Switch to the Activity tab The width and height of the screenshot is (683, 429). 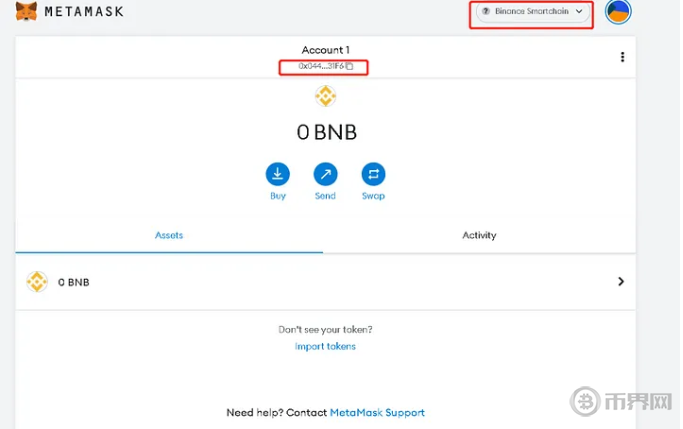tap(479, 235)
